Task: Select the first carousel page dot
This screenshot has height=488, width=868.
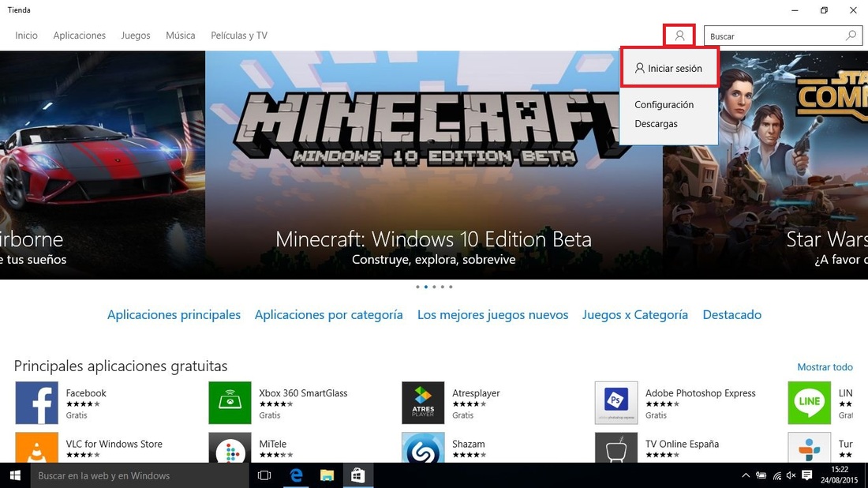Action: (417, 287)
